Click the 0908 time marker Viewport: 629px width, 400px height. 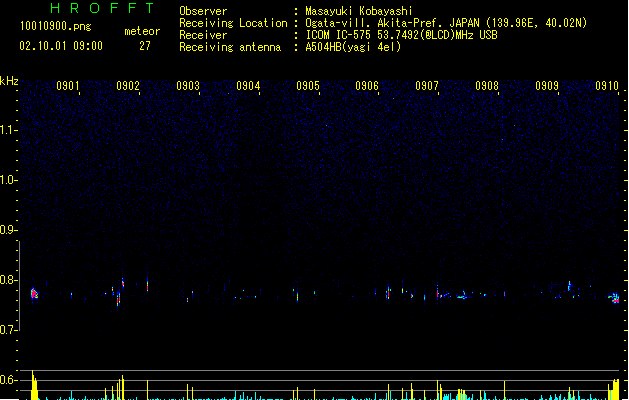tap(487, 86)
